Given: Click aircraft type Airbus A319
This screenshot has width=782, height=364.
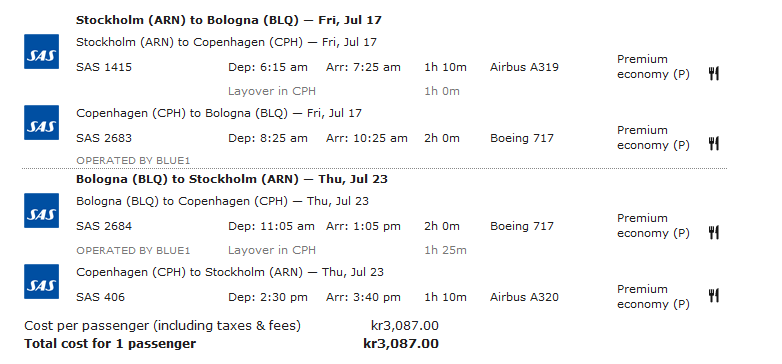Looking at the screenshot, I should tap(524, 67).
